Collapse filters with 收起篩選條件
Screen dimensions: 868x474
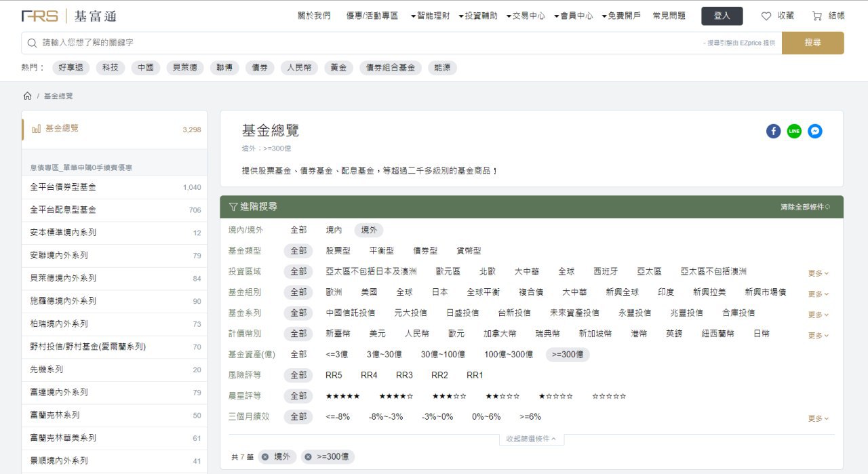[531, 439]
